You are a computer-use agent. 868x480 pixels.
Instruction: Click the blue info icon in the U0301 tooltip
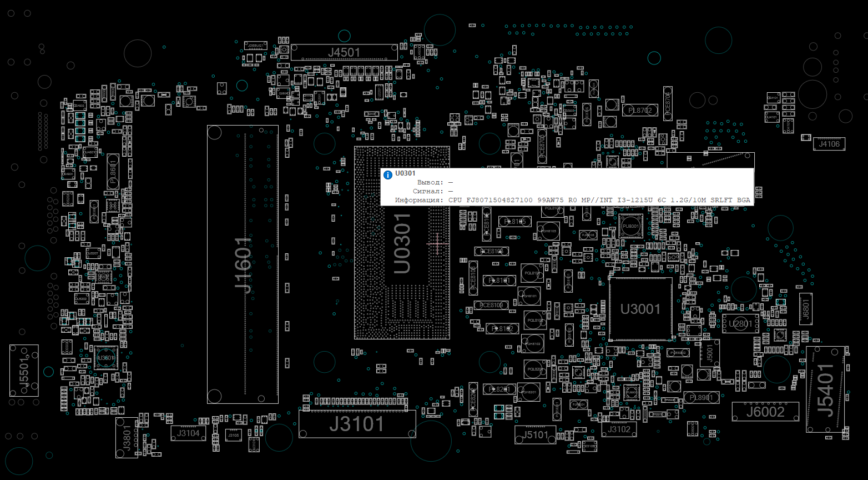[388, 174]
